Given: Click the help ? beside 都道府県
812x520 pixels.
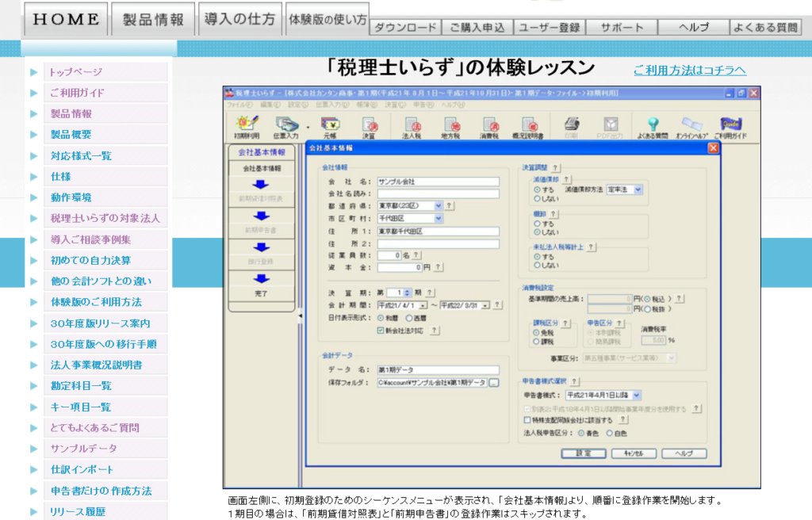Looking at the screenshot, I should pyautogui.click(x=449, y=205).
